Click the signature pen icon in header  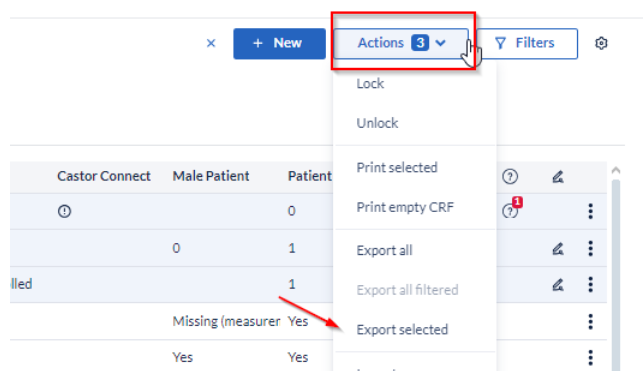pos(557,177)
